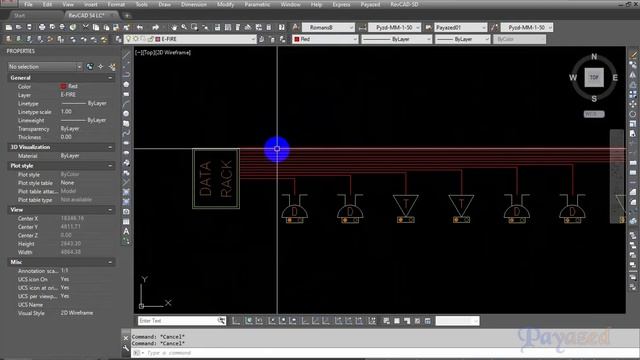Screen dimensions: 640x360
Task: Toggle E-FIRE layer freeze sun icon
Action: pyautogui.click(x=136, y=39)
